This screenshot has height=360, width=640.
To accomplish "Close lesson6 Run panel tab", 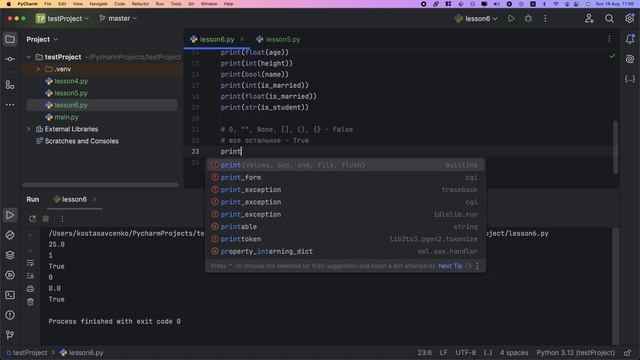I will tap(95, 200).
